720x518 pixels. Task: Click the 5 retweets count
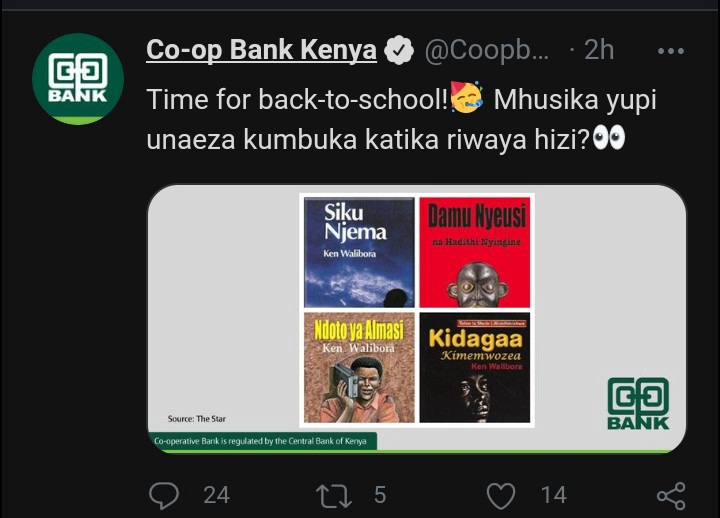point(380,495)
